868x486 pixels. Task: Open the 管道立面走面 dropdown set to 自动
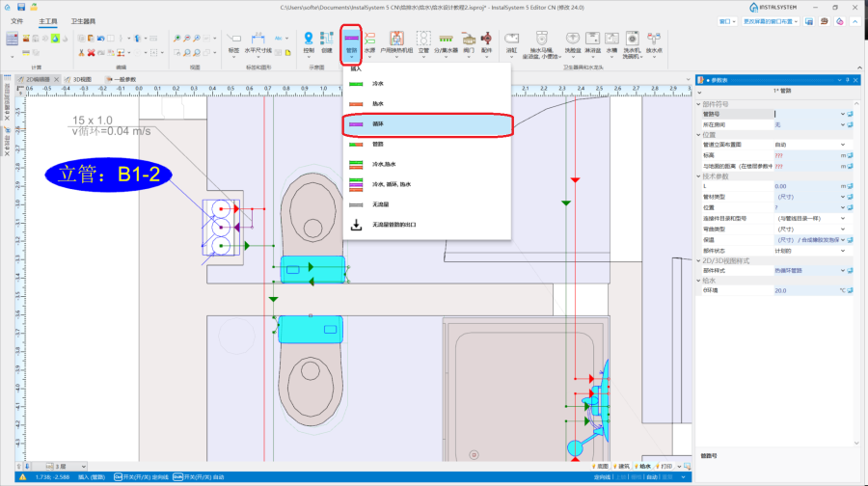tap(841, 145)
